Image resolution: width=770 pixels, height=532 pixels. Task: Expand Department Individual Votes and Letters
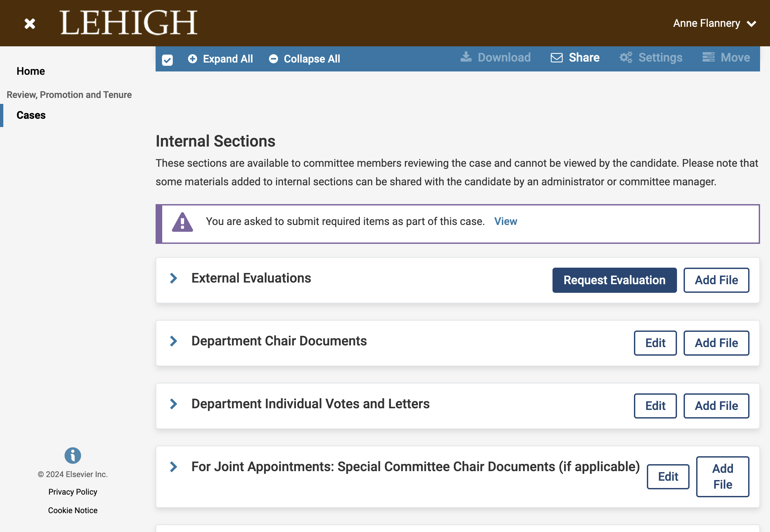[173, 404]
